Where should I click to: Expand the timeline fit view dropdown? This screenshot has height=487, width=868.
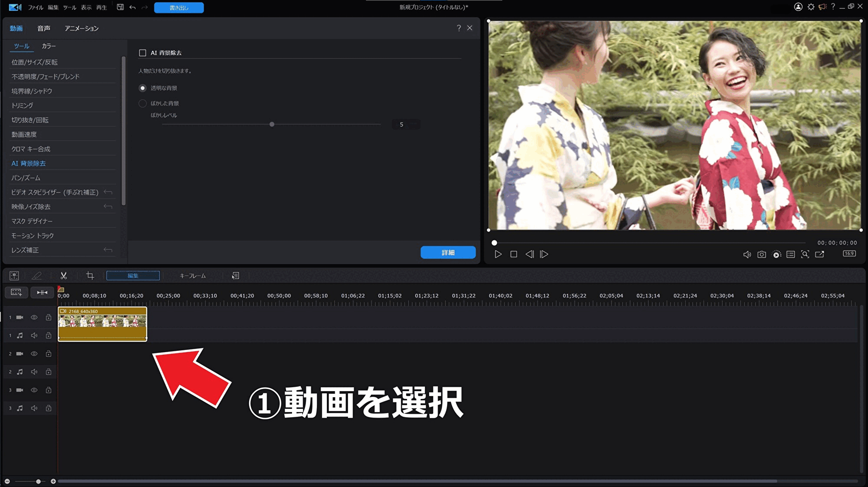pyautogui.click(x=42, y=293)
